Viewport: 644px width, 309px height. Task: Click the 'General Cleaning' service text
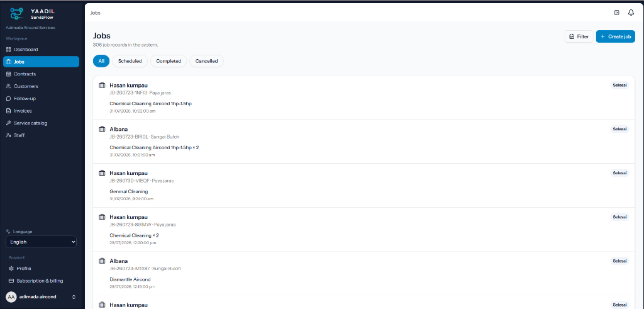(128, 191)
